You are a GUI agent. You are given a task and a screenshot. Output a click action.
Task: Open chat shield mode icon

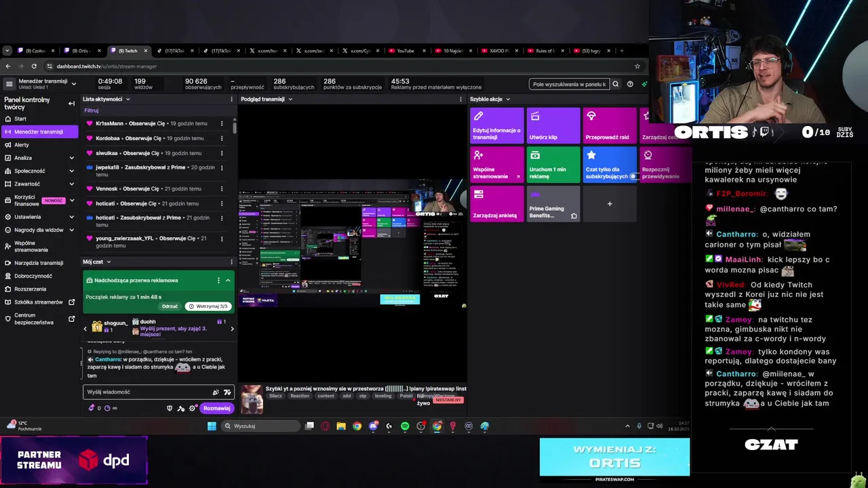pos(170,408)
